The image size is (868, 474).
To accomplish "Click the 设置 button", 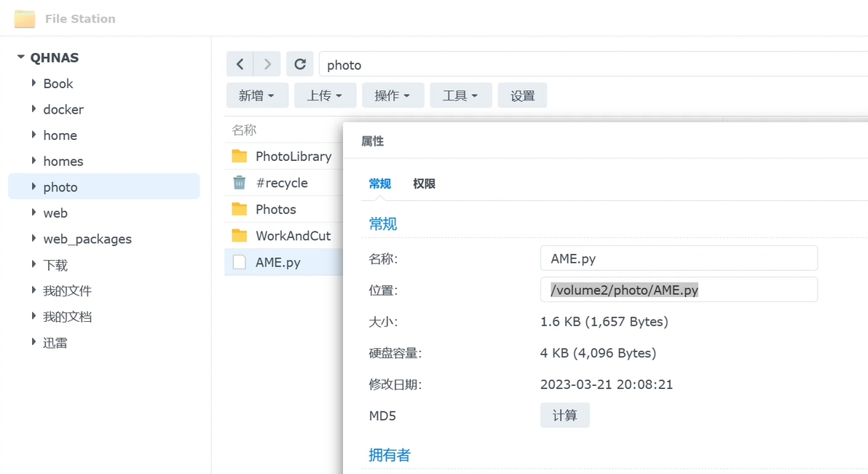I will (x=523, y=95).
